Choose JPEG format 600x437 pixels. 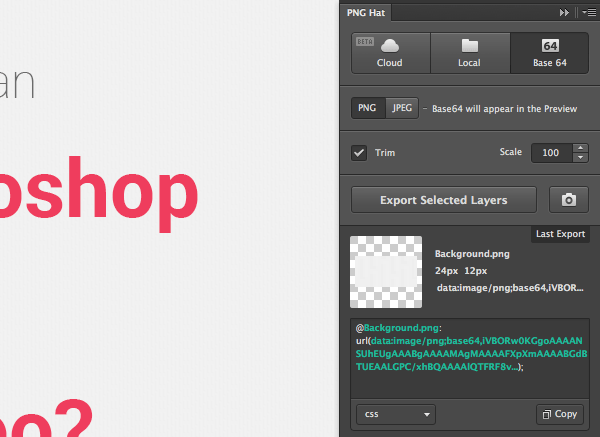click(402, 108)
